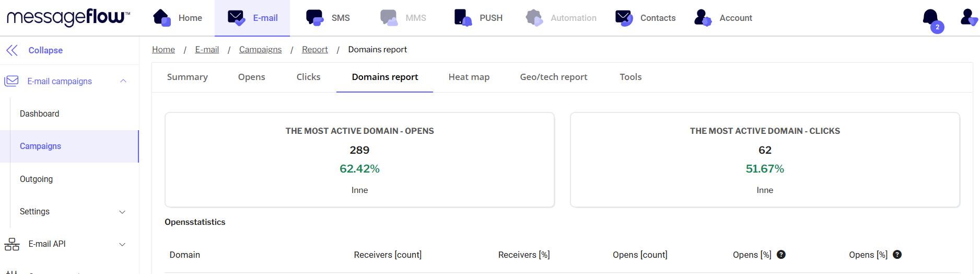Click the Home house icon
This screenshot has height=274, width=980.
click(162, 18)
